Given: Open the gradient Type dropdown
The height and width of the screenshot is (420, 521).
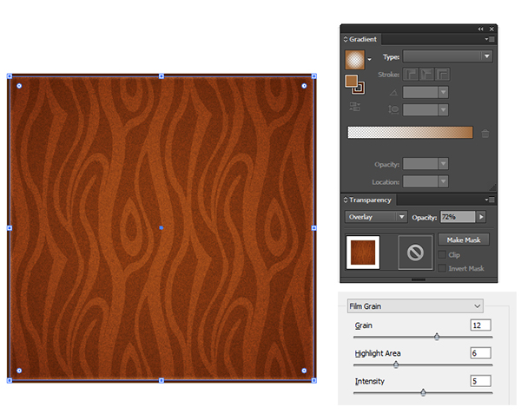Looking at the screenshot, I should [447, 56].
